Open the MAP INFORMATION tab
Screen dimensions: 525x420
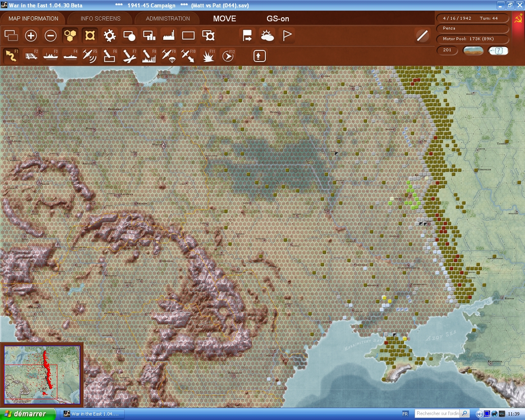point(33,18)
